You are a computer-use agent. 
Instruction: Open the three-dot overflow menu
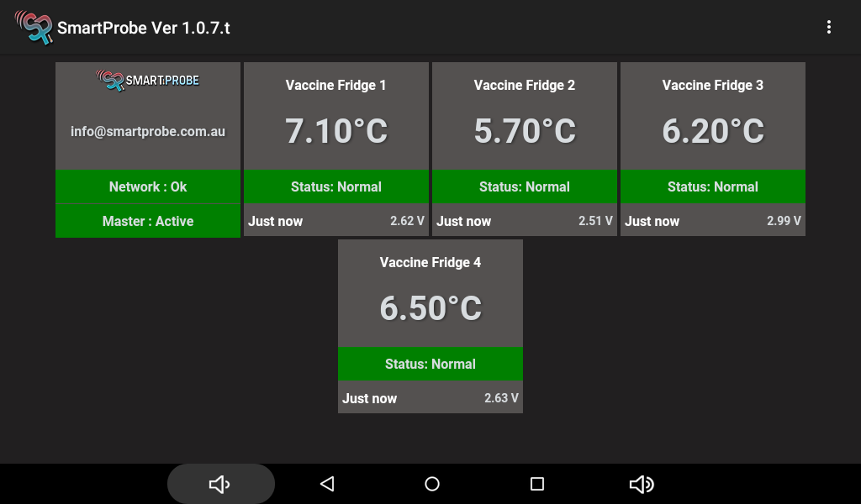tap(828, 28)
